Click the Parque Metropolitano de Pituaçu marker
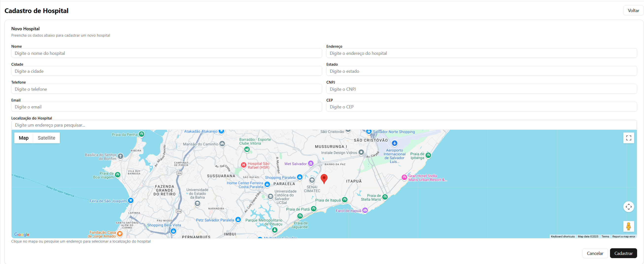 [275, 230]
